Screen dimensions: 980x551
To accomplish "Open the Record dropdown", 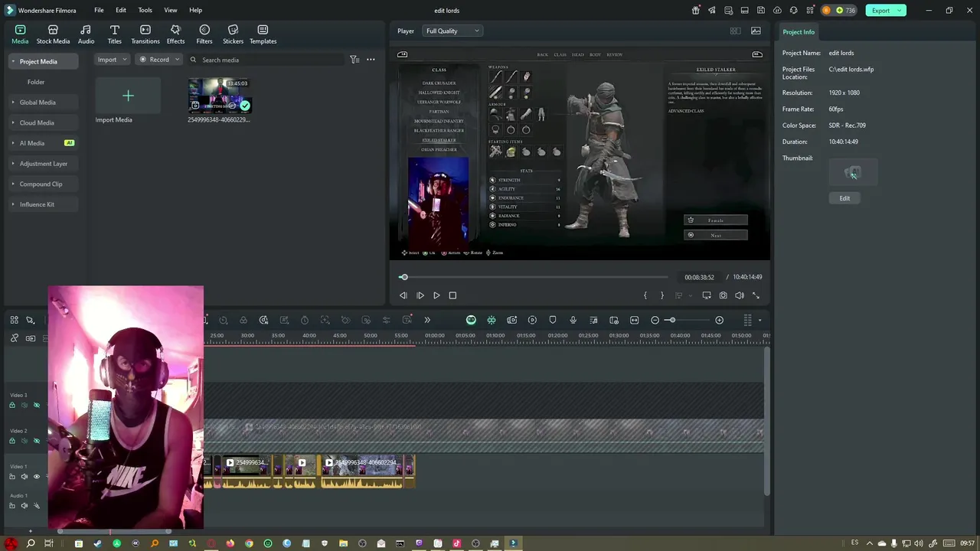I will click(158, 60).
